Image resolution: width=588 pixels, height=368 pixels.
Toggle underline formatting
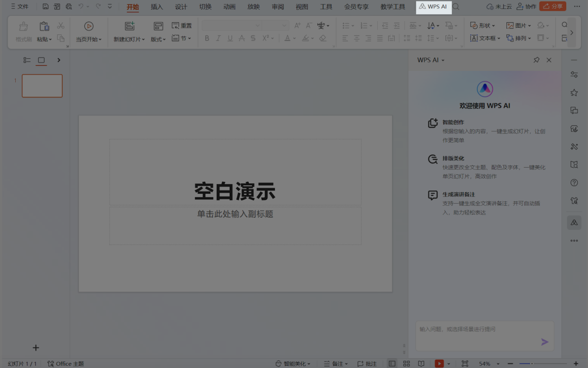point(230,38)
